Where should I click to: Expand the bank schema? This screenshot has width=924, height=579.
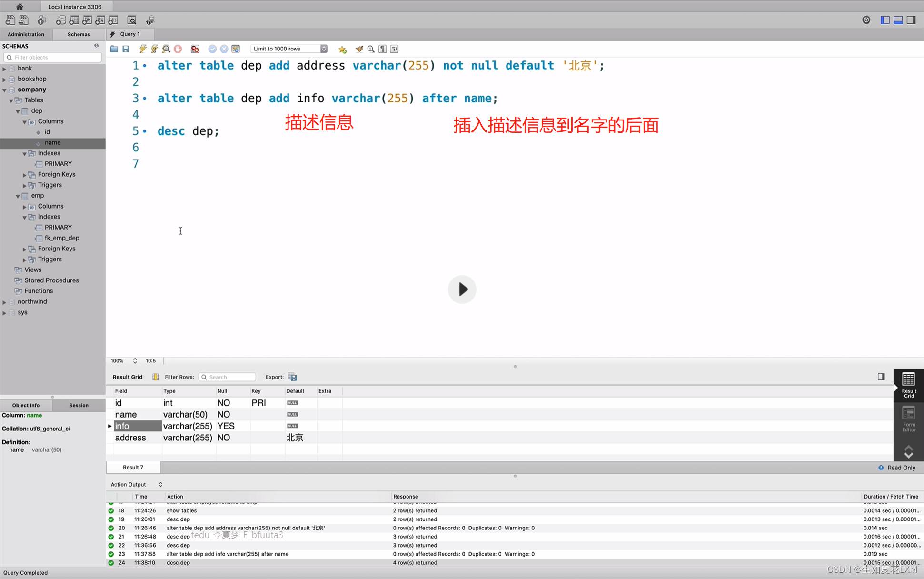point(5,69)
